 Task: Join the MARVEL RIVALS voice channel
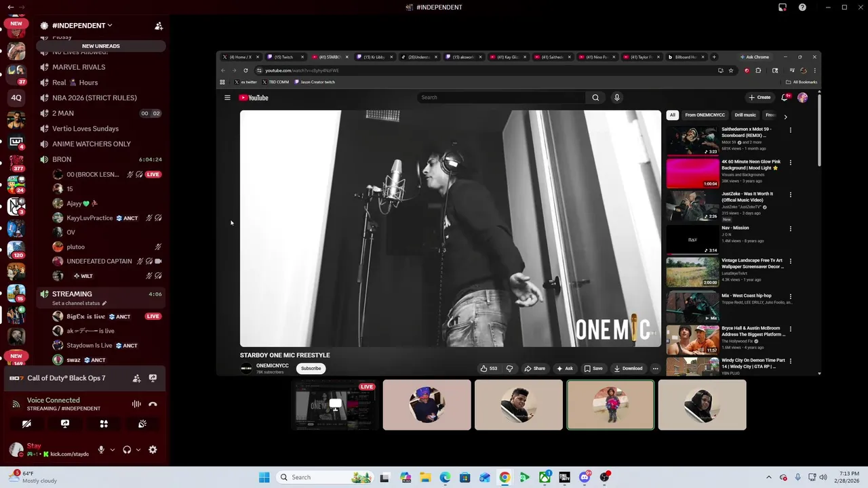coord(101,67)
